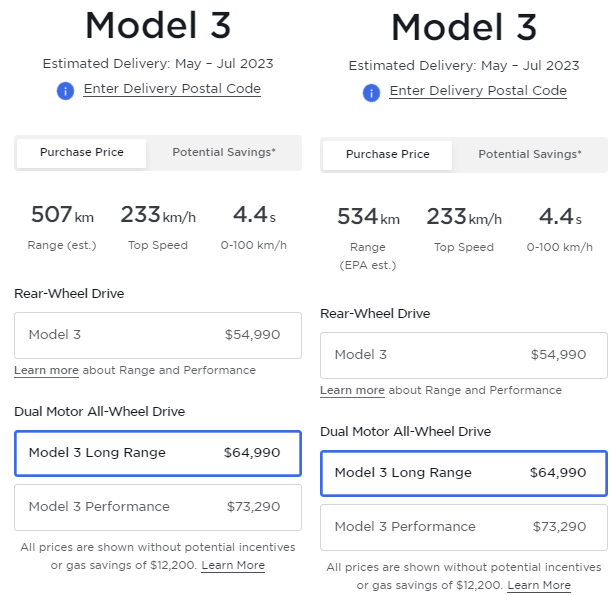
Task: Choose Model 3 Rear-Wheel Drive $54,990 on left
Action: point(158,335)
